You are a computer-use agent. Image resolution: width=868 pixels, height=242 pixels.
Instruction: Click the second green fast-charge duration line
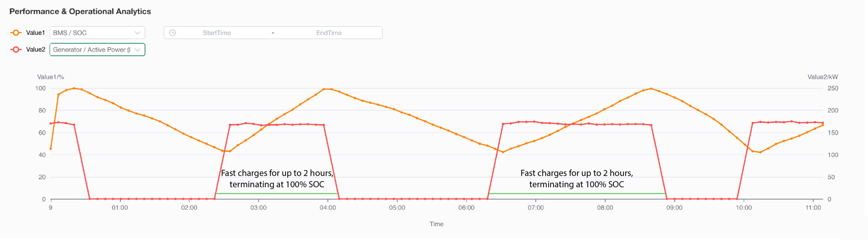(576, 193)
